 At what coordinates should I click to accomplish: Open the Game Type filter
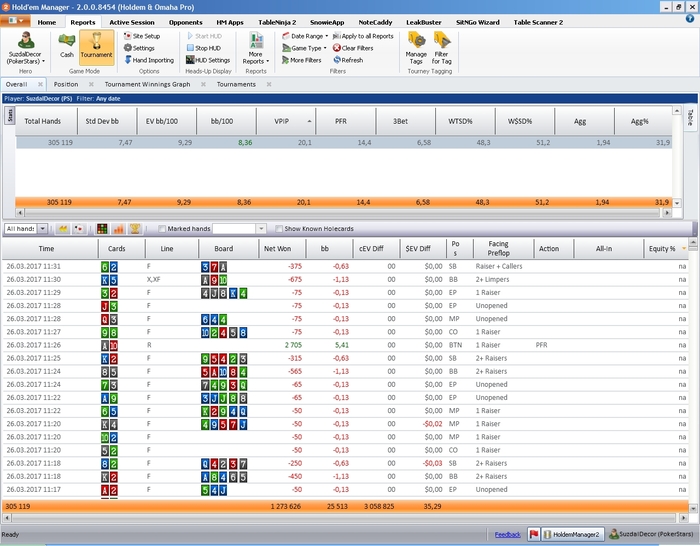pos(304,48)
